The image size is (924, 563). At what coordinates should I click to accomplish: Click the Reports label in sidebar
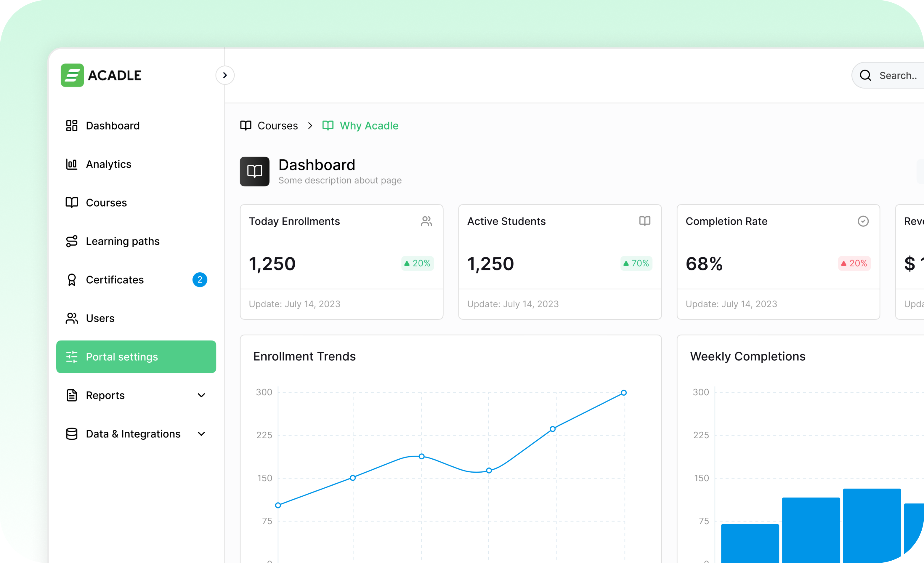(x=105, y=395)
